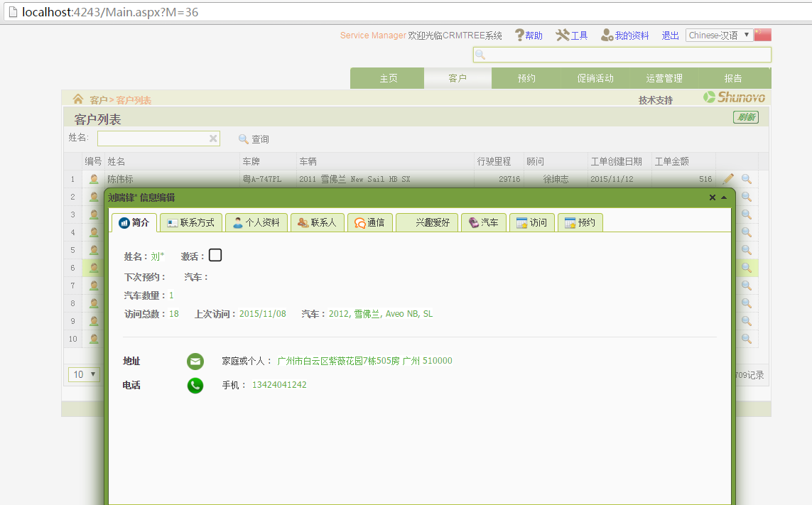Switch to the 汽车 tab

pyautogui.click(x=484, y=223)
